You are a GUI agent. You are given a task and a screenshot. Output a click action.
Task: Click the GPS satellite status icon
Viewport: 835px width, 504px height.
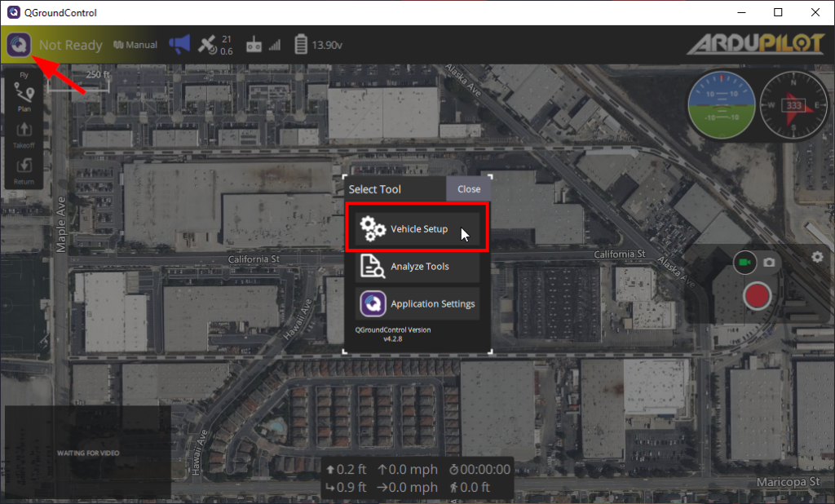[209, 45]
